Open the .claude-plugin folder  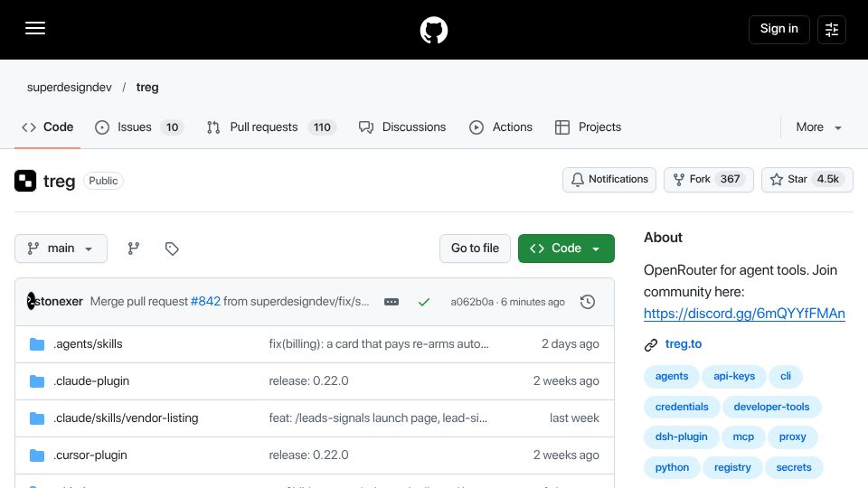91,381
